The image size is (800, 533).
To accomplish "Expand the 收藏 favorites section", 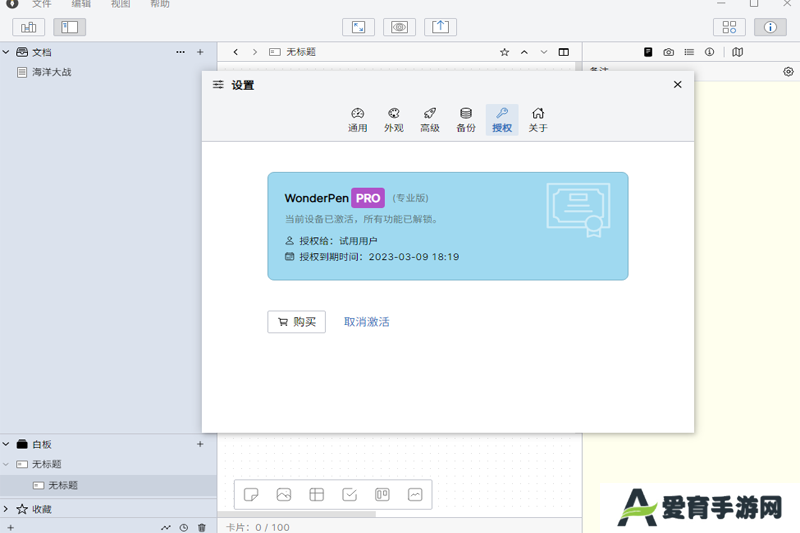I will tap(6, 509).
